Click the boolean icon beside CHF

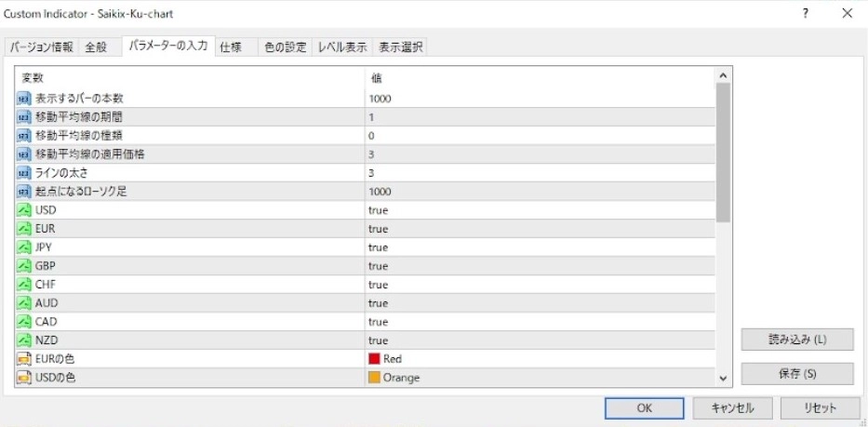[x=24, y=285]
